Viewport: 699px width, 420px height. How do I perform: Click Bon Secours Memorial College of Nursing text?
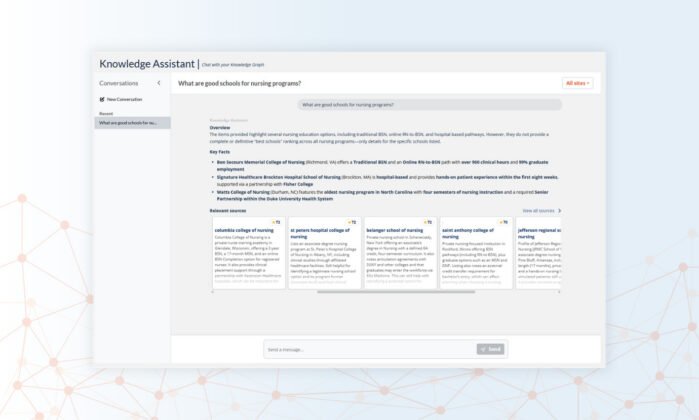[261, 162]
